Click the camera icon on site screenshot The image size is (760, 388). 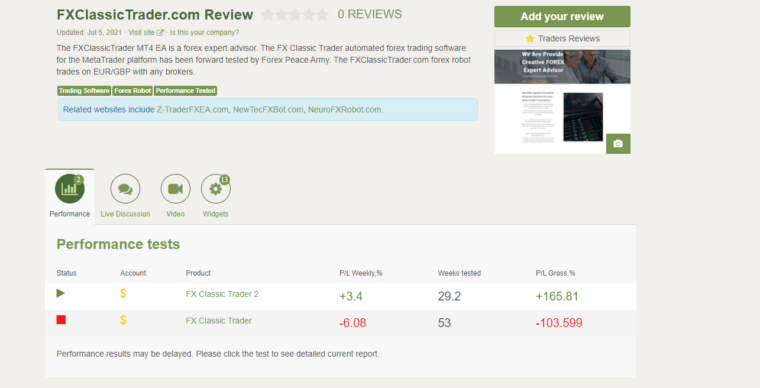(x=618, y=144)
